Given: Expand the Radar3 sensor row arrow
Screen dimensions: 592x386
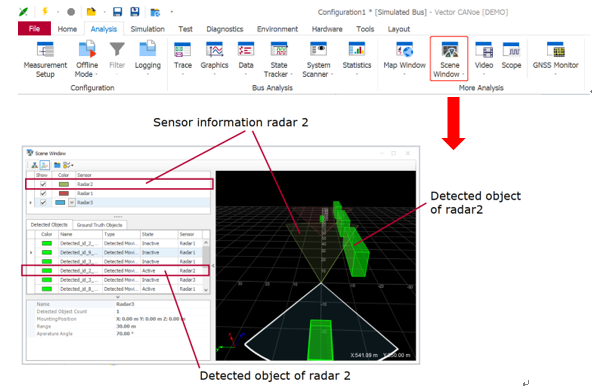Looking at the screenshot, I should [31, 203].
